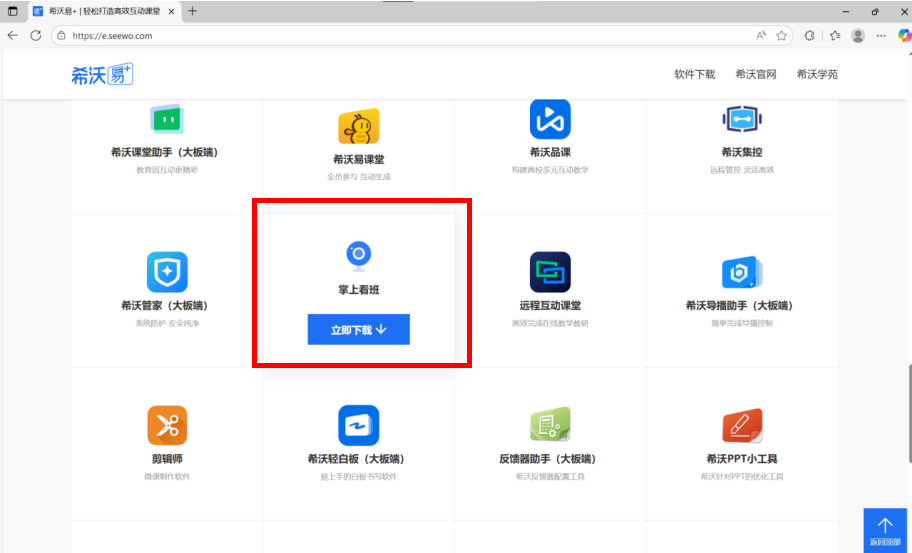
Task: Select the 希沃管家 shield icon
Action: pyautogui.click(x=167, y=272)
